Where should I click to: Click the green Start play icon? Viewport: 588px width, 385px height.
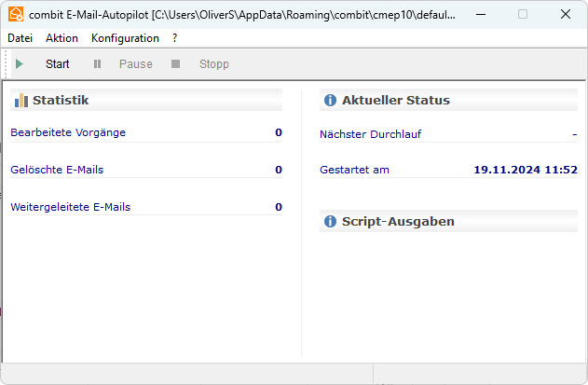[20, 64]
